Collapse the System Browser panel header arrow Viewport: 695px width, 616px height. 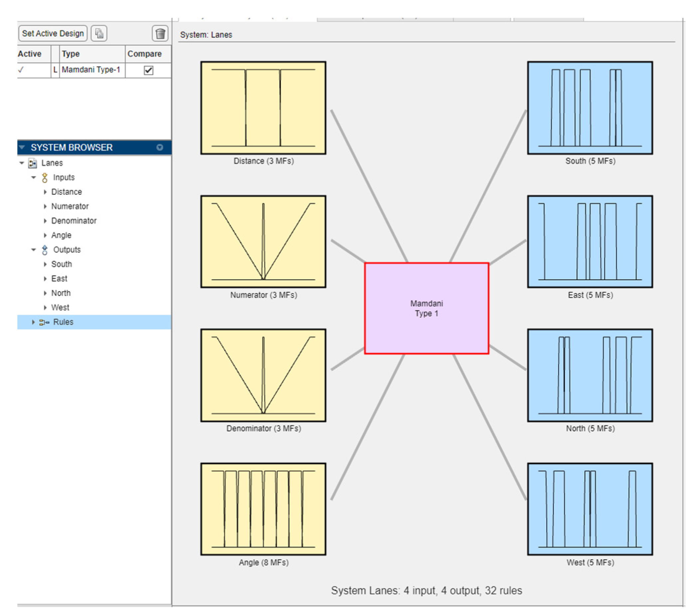[x=22, y=148]
